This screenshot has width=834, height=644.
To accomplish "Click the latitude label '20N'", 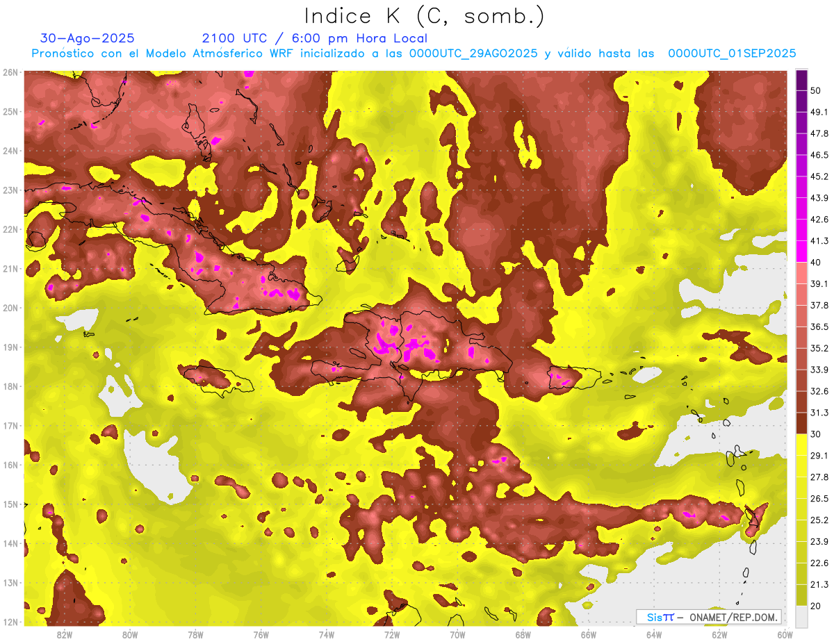I will [x=10, y=308].
